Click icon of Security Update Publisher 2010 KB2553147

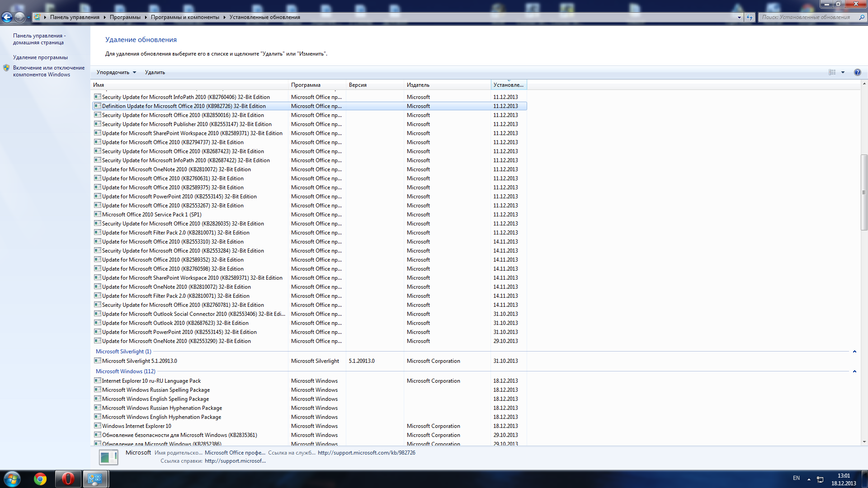[97, 124]
